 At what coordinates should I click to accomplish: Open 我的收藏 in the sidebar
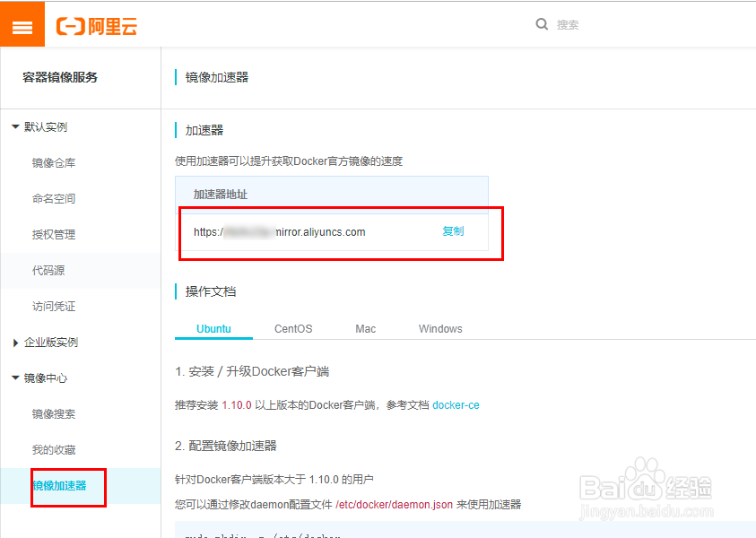click(54, 450)
